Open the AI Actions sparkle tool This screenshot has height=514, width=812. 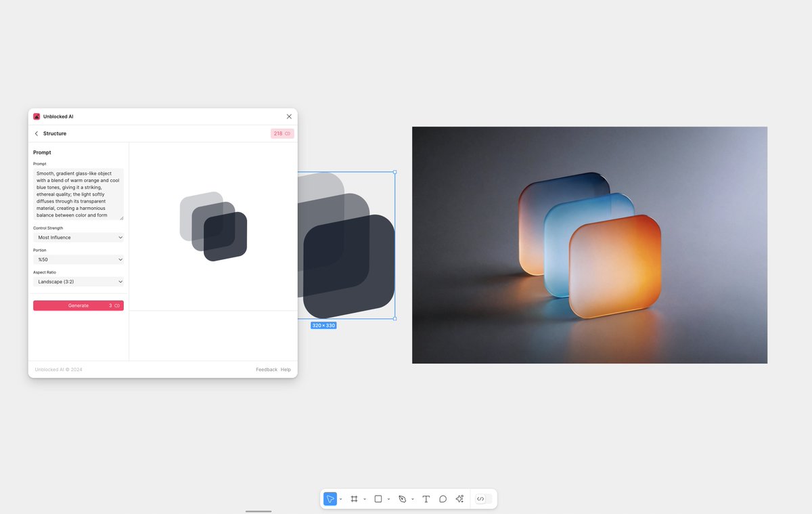coord(459,499)
